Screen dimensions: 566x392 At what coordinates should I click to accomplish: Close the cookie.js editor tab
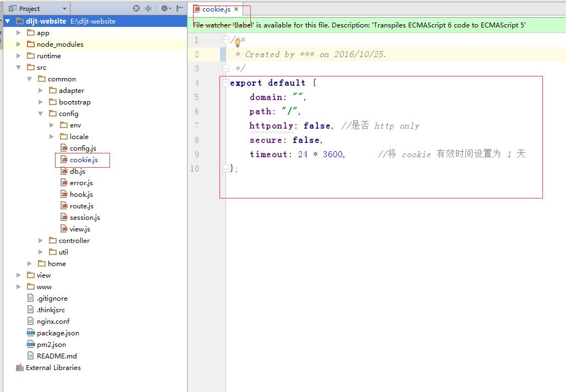click(x=236, y=9)
